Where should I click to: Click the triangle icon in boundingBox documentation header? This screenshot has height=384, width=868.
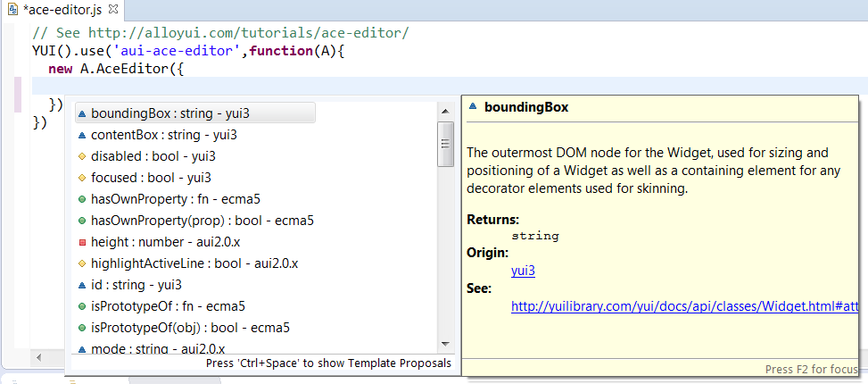(473, 106)
